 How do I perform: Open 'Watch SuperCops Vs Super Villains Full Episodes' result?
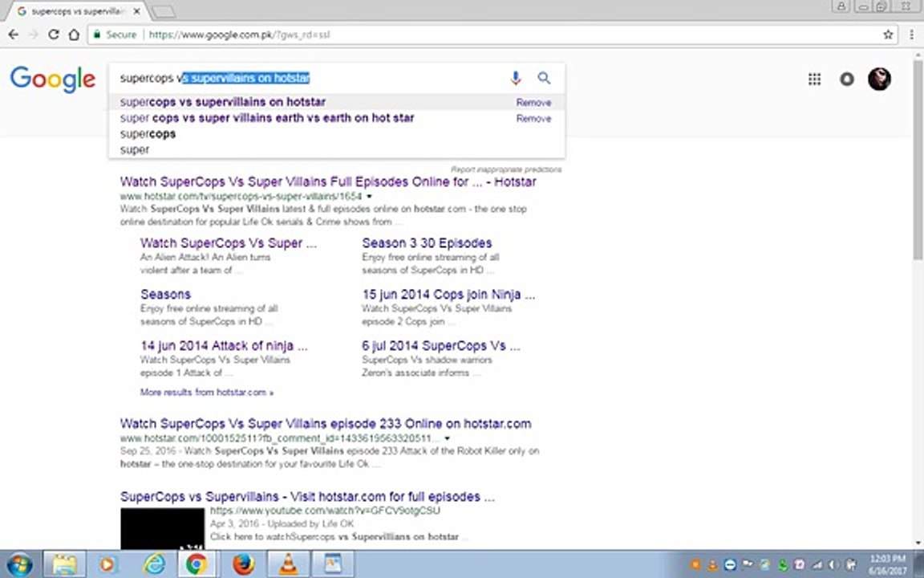328,181
